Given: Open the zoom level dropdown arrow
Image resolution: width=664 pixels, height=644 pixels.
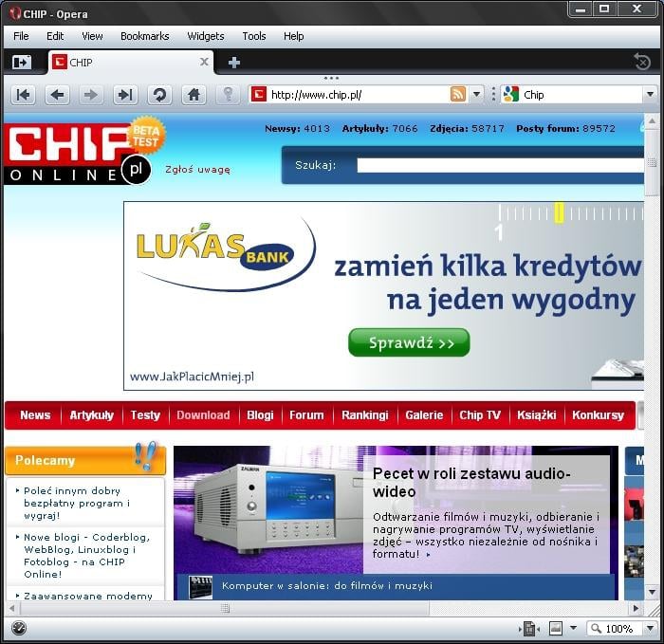Looking at the screenshot, I should (651, 629).
